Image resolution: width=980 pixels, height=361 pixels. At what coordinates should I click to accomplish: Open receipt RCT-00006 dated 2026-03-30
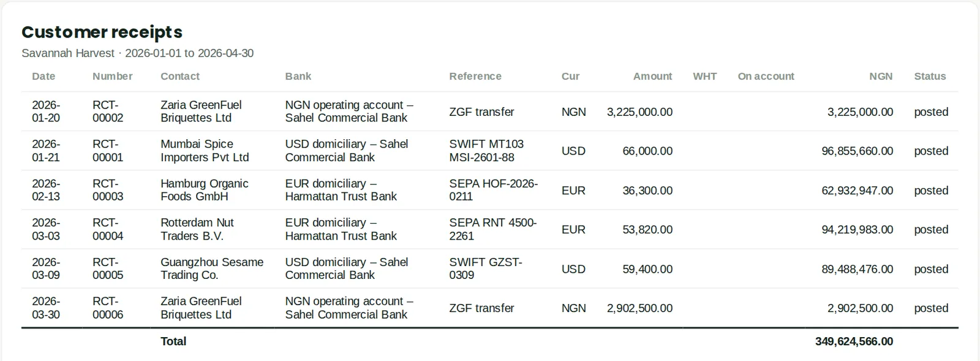tap(108, 308)
